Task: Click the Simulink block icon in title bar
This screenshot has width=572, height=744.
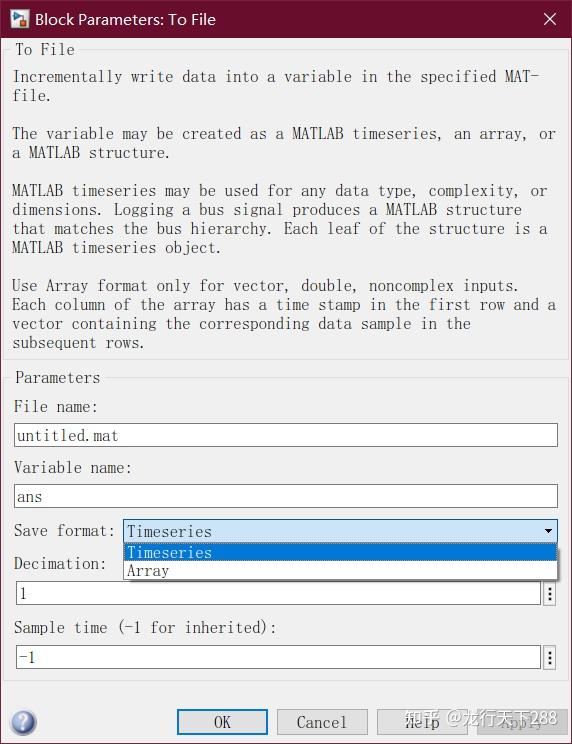Action: 20,19
